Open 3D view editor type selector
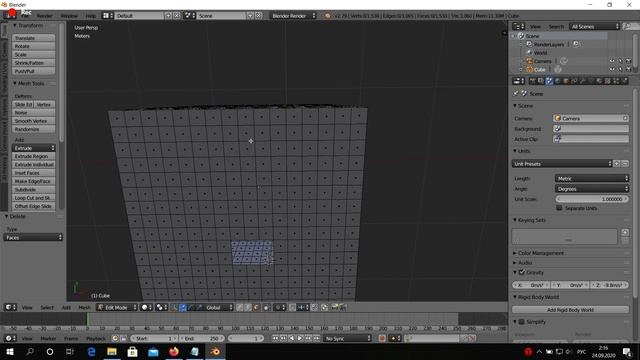This screenshot has width=640, height=360. pyautogui.click(x=10, y=307)
